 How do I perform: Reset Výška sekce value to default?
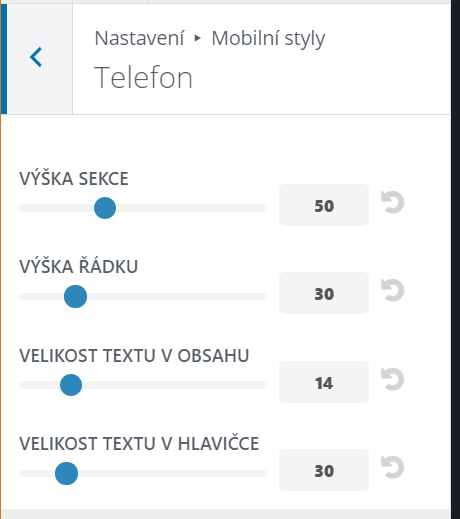tap(392, 202)
